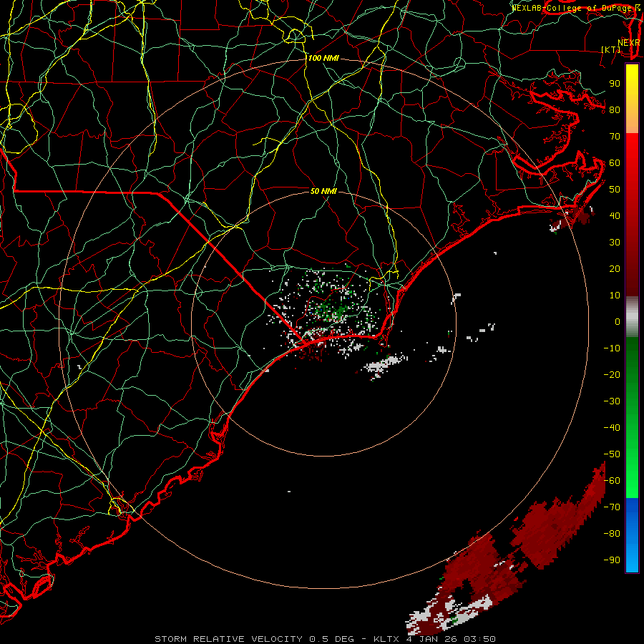Click the -20 value on velocity scale
Viewport: 644px width, 644px height.
coord(612,374)
